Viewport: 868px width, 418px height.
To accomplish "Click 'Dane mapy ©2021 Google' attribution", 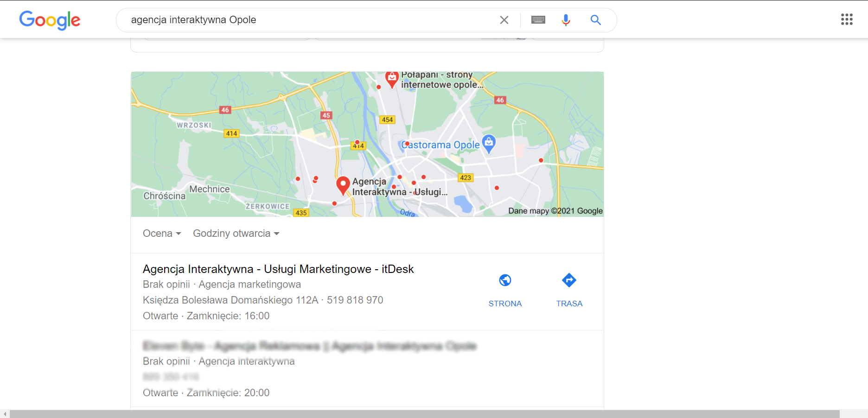I will coord(555,211).
